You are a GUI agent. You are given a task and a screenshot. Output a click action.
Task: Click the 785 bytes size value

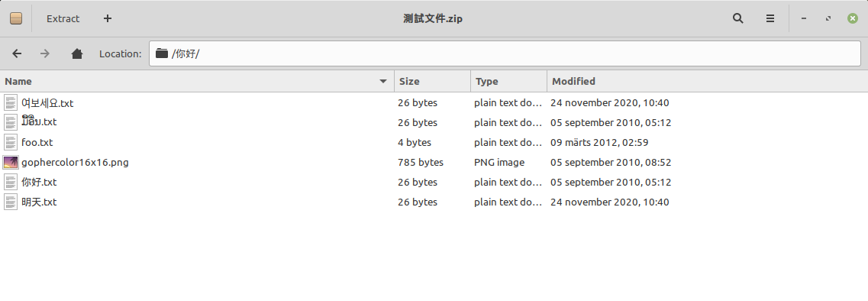click(420, 163)
